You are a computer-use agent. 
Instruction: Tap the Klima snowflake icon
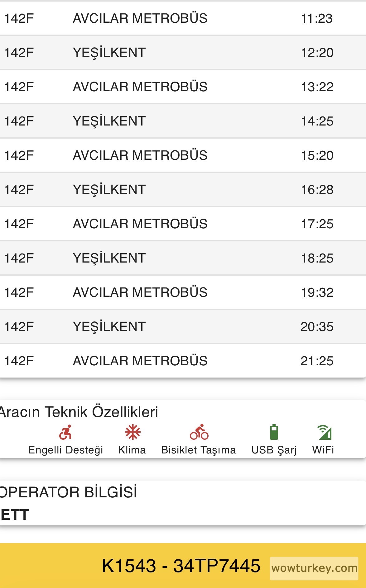(x=132, y=432)
